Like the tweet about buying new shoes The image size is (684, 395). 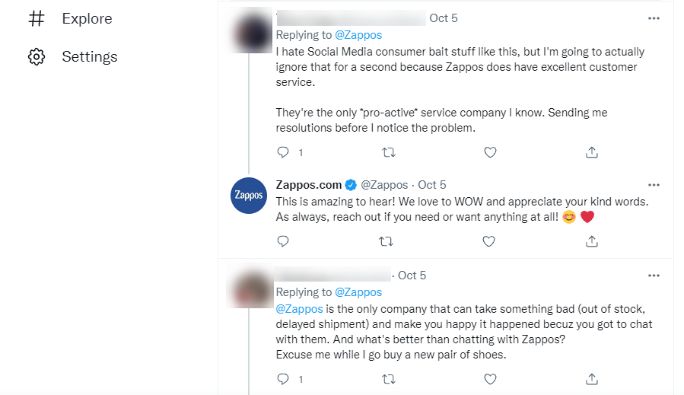point(490,379)
